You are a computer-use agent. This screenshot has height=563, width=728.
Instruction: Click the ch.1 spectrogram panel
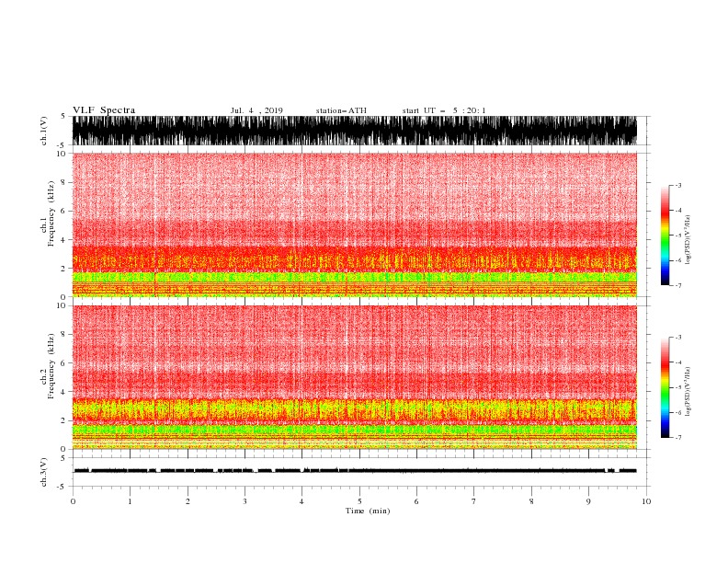(354, 224)
